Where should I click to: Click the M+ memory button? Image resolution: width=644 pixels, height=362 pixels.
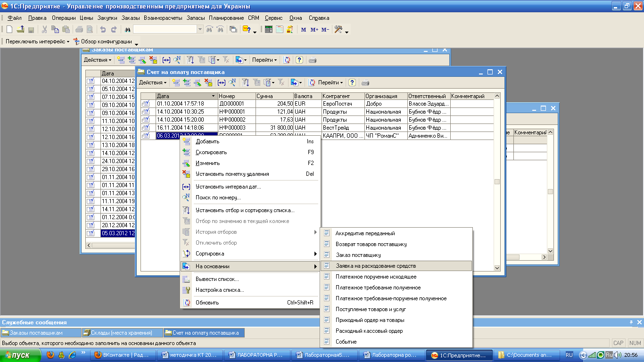314,29
